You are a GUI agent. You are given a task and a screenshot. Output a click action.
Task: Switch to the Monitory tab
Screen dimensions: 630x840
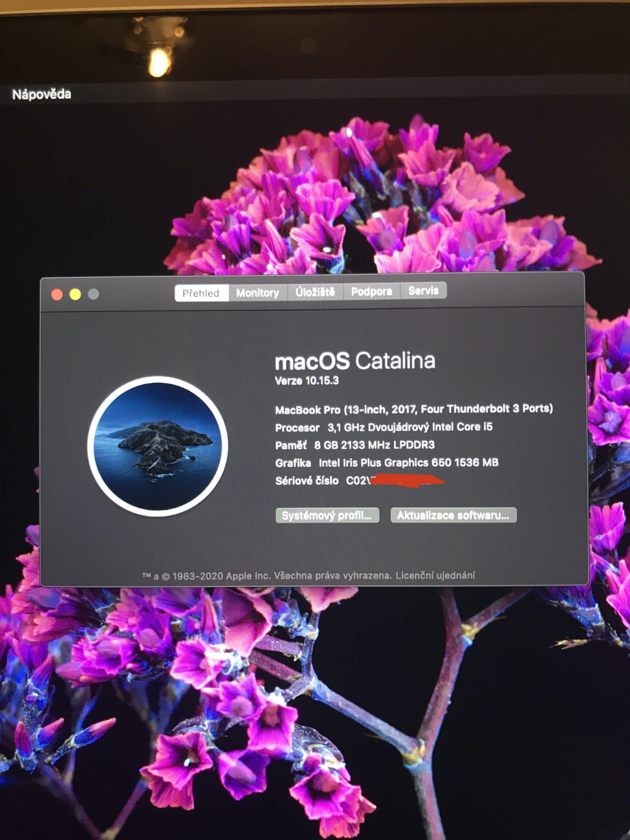[x=258, y=293]
